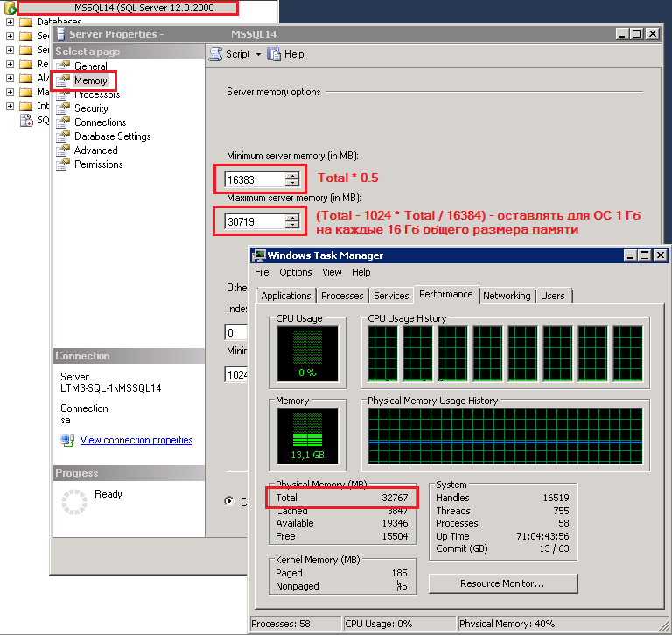This screenshot has height=635, width=672.
Task: Click the Databases folder icon
Action: pyautogui.click(x=25, y=22)
